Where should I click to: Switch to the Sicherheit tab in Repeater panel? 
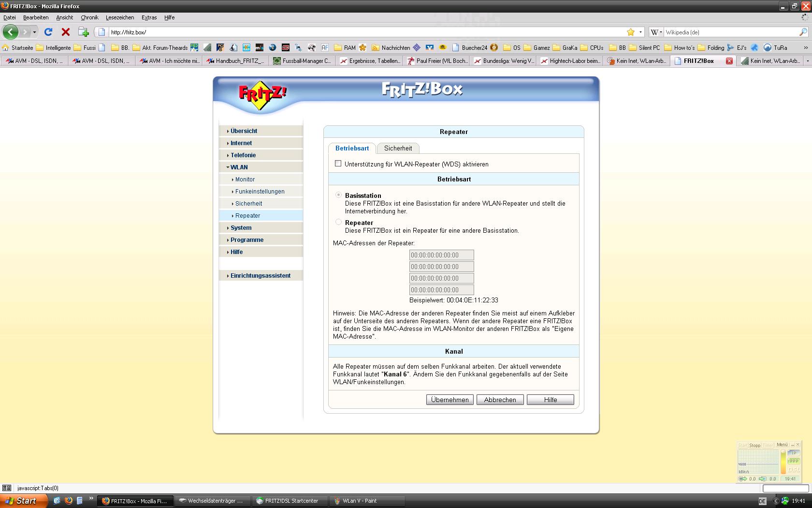tap(398, 148)
